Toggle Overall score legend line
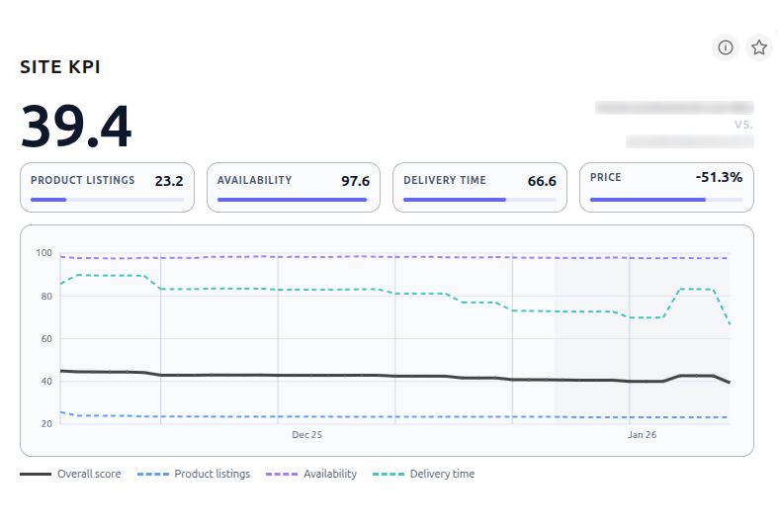778x532 pixels. 71,475
